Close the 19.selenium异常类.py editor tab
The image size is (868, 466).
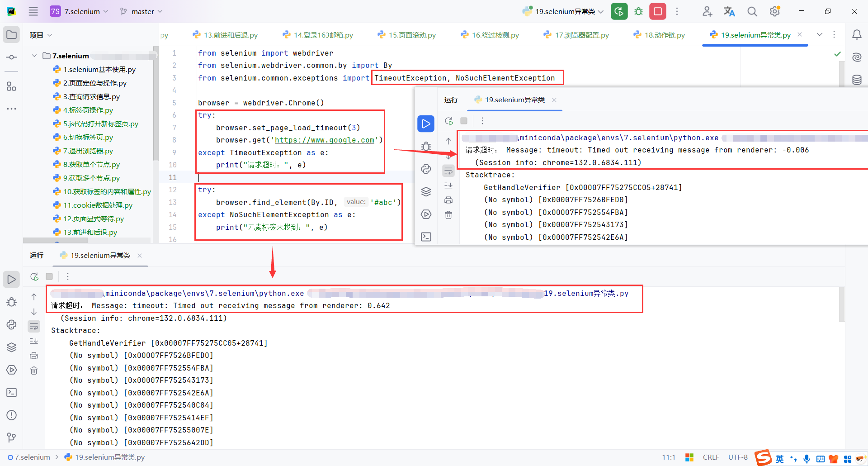coord(800,34)
